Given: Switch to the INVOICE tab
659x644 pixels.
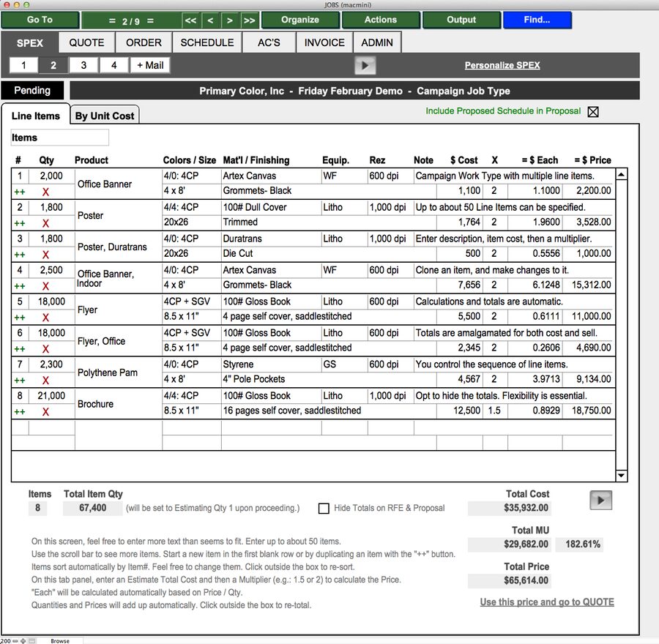Looking at the screenshot, I should click(x=324, y=42).
